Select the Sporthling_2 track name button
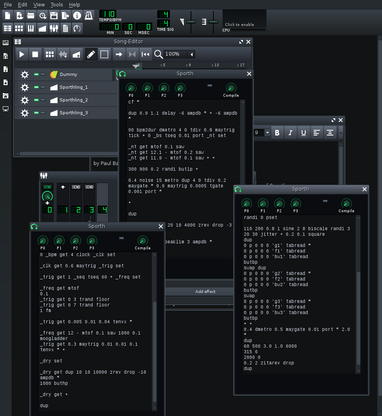Image resolution: width=382 pixels, height=416 pixels. click(x=83, y=100)
